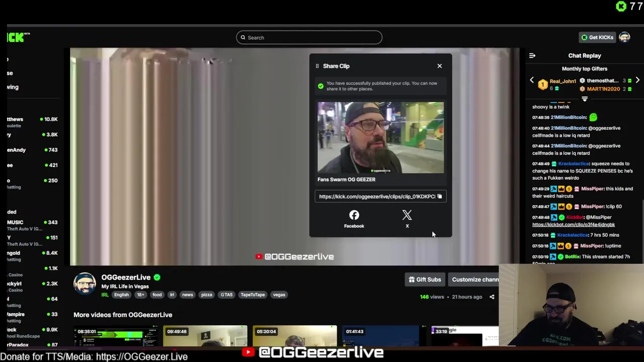Select the vegas tag

point(279,295)
